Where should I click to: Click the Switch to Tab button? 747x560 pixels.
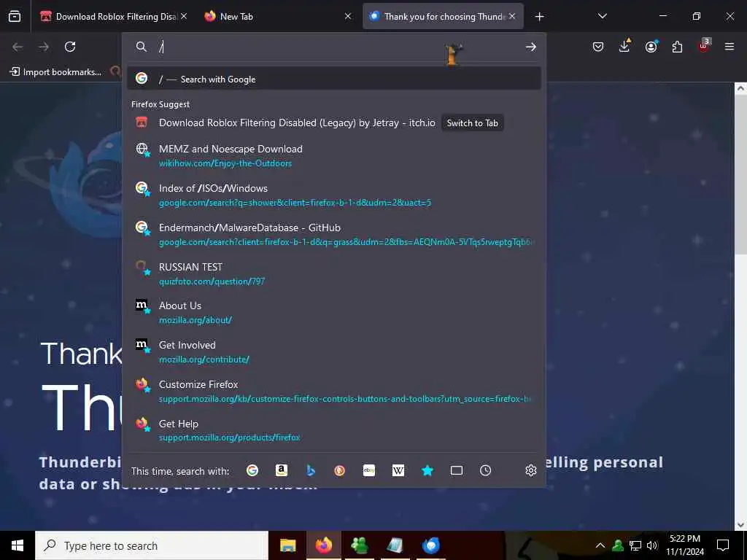point(472,122)
